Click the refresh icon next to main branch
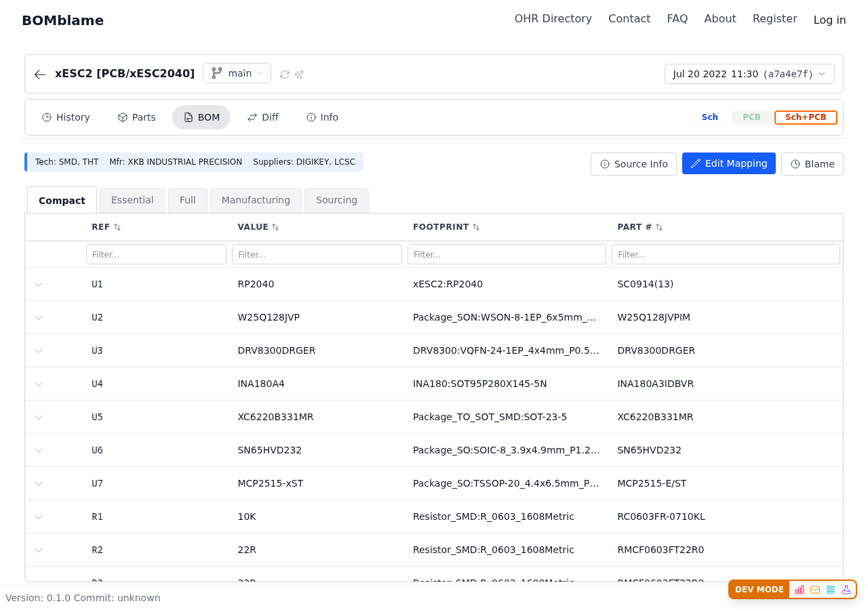Viewport: 868px width, 610px height. pyautogui.click(x=285, y=75)
